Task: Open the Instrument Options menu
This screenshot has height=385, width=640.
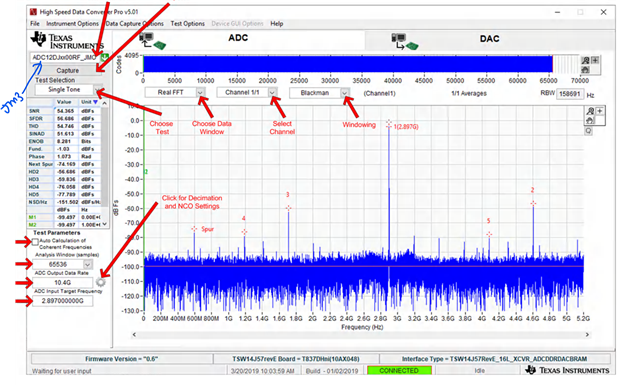Action: 72,24
